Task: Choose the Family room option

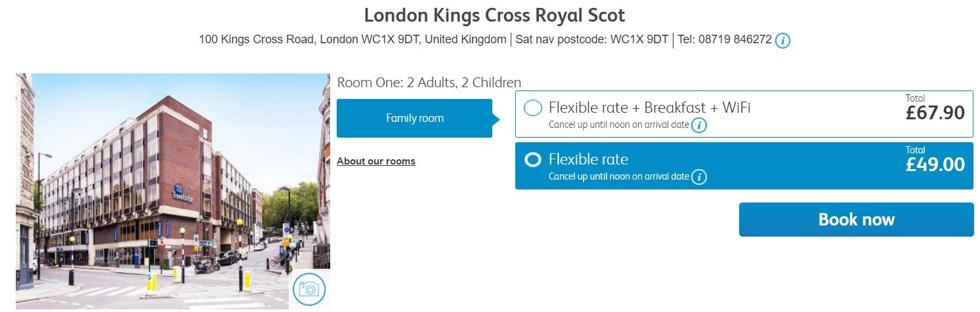Action: click(x=414, y=119)
